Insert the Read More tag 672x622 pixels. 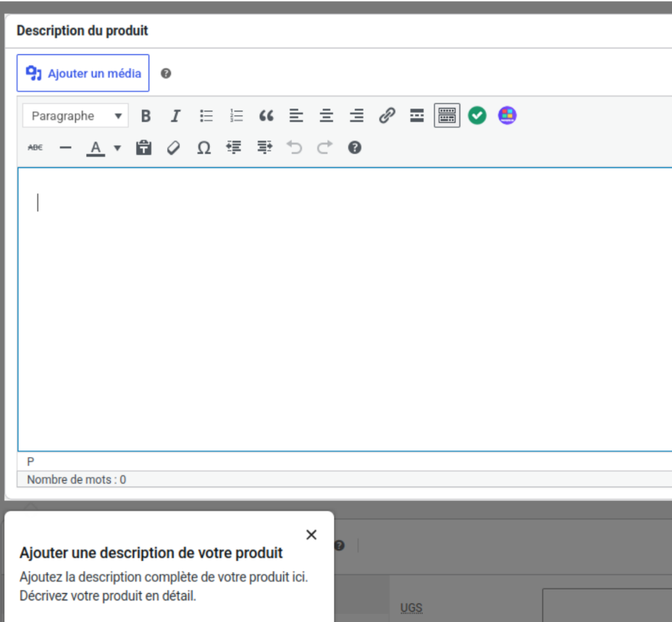416,116
